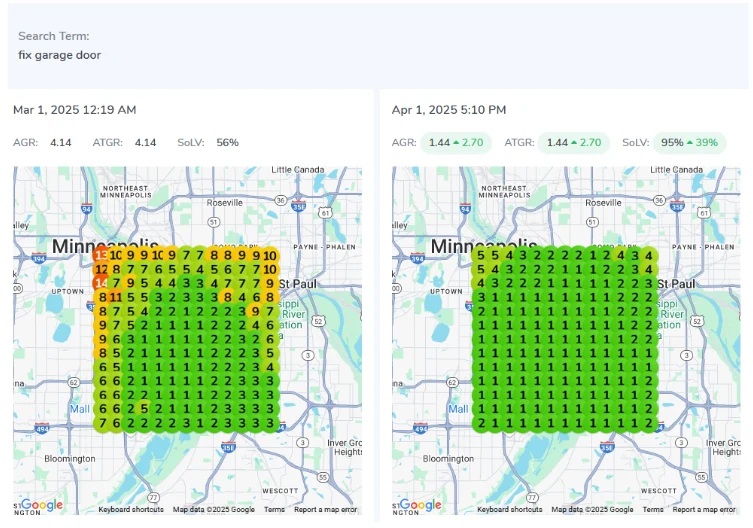Screen dimensions: 753x528
Task: Click the AGR 1.44 improvement badge
Action: pyautogui.click(x=456, y=143)
